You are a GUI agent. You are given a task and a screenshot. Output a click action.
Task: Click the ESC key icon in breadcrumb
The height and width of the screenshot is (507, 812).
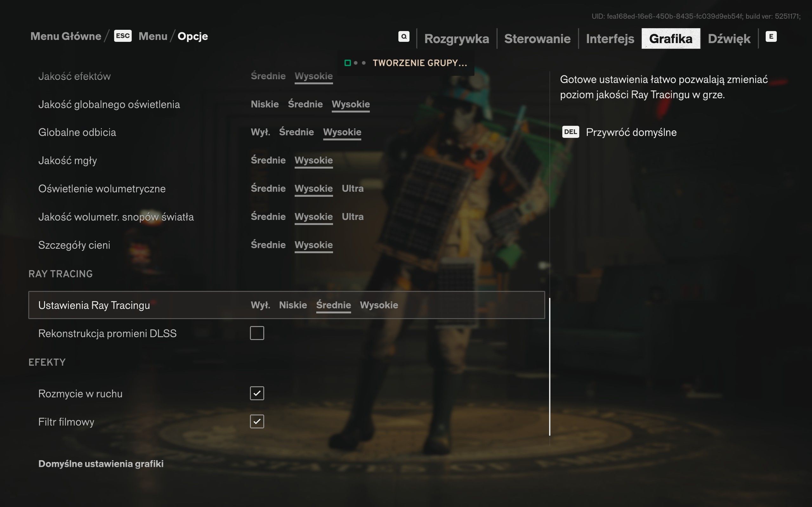pos(123,36)
